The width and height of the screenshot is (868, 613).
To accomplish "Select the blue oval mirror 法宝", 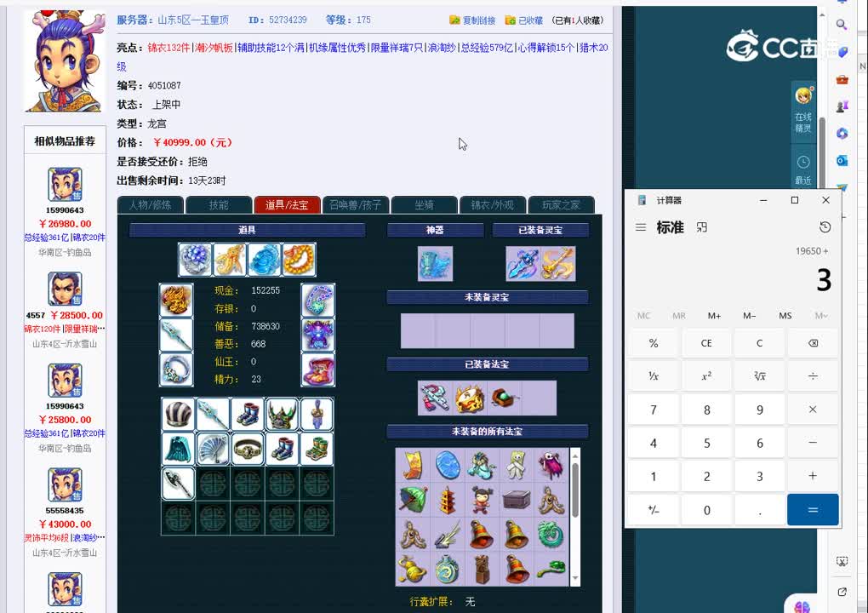I will (x=448, y=465).
